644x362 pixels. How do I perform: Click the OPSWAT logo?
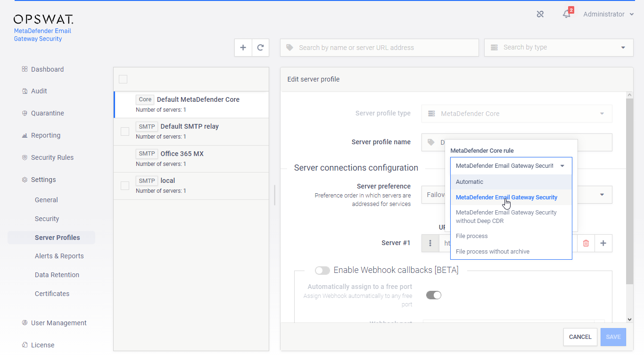(43, 19)
